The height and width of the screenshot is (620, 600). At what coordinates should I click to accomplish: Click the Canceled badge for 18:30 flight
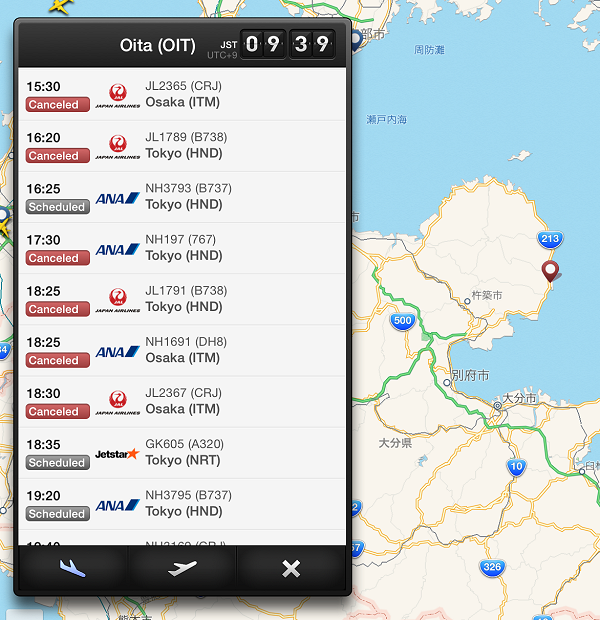click(58, 412)
